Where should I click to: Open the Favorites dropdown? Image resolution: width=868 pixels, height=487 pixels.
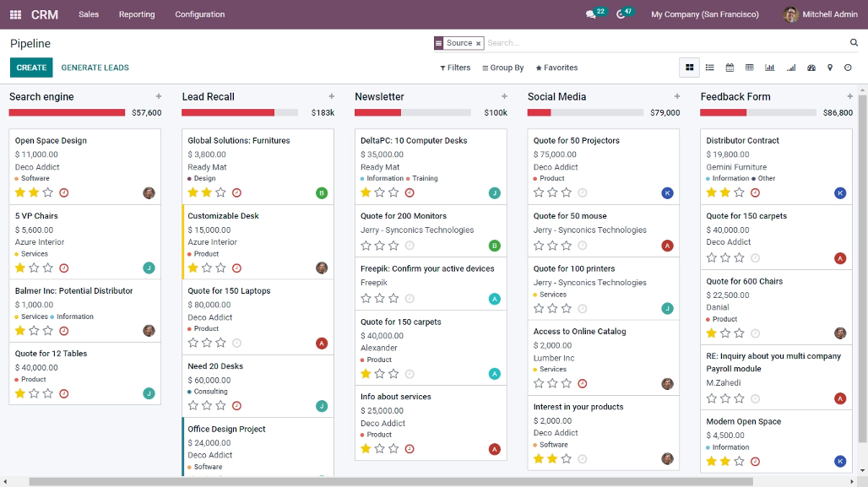click(556, 68)
